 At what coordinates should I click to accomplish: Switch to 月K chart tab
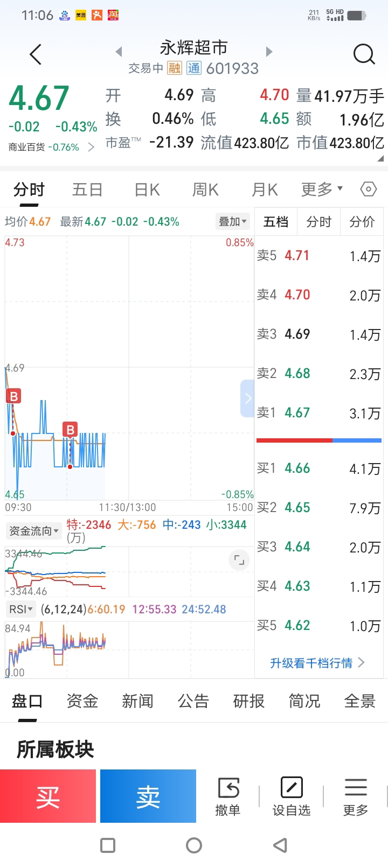tap(265, 190)
